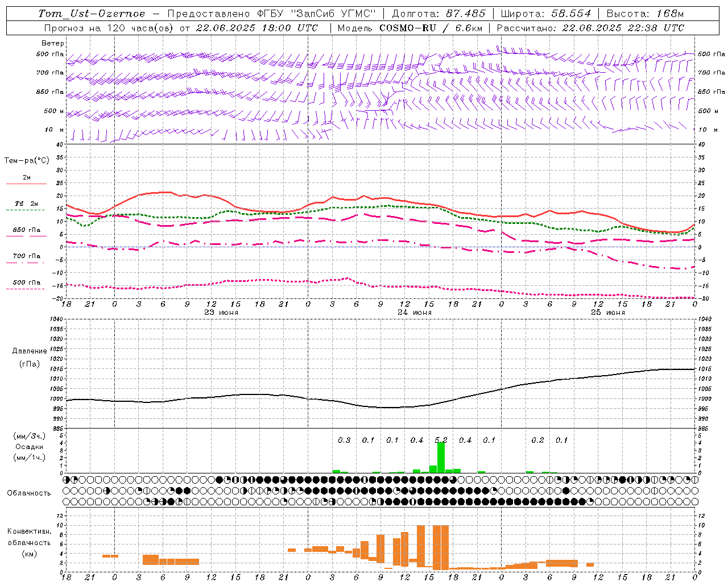Click the station title Tom_Ust-Ozernoe

[x=92, y=14]
